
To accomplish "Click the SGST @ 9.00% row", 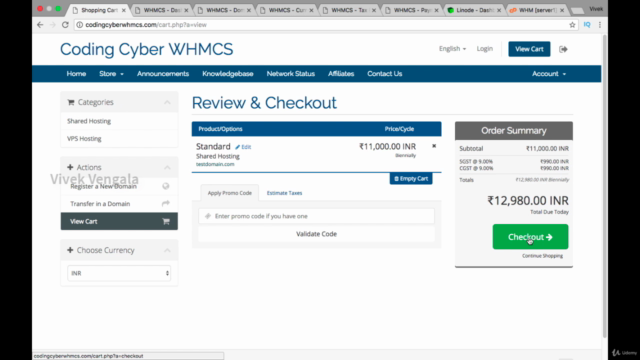I will (x=514, y=161).
